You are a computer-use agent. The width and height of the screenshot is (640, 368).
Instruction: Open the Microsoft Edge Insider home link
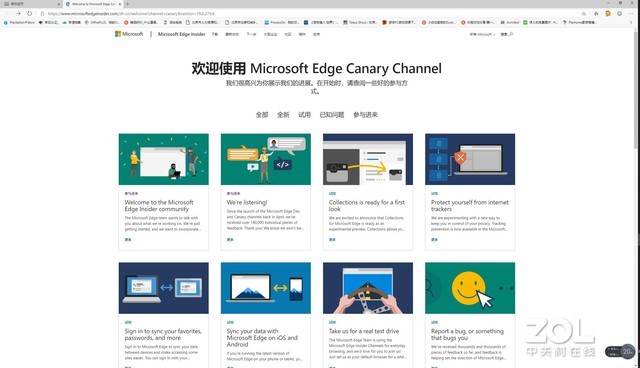pyautogui.click(x=182, y=34)
